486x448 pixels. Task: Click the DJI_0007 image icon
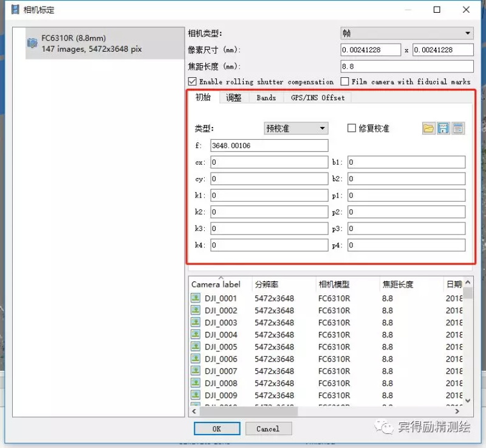(196, 371)
